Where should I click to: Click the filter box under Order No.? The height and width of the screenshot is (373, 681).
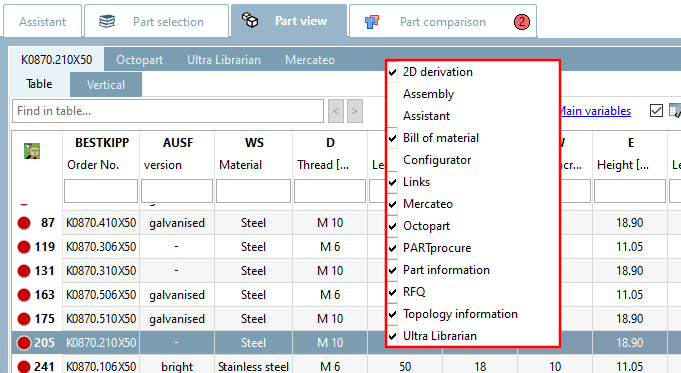[x=101, y=191]
